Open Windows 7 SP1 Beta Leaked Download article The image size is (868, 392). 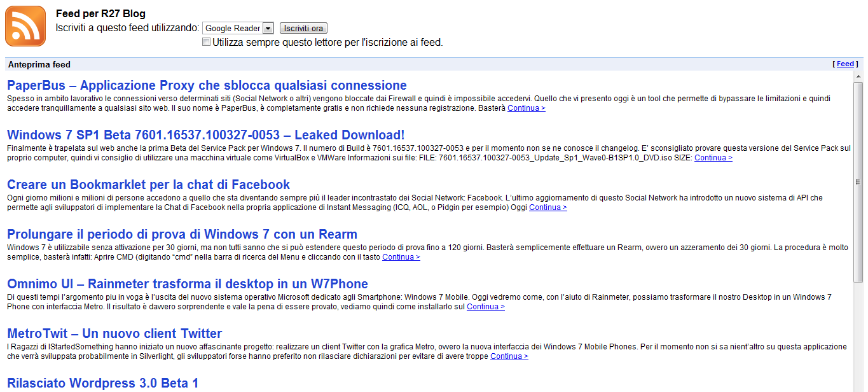pos(205,135)
